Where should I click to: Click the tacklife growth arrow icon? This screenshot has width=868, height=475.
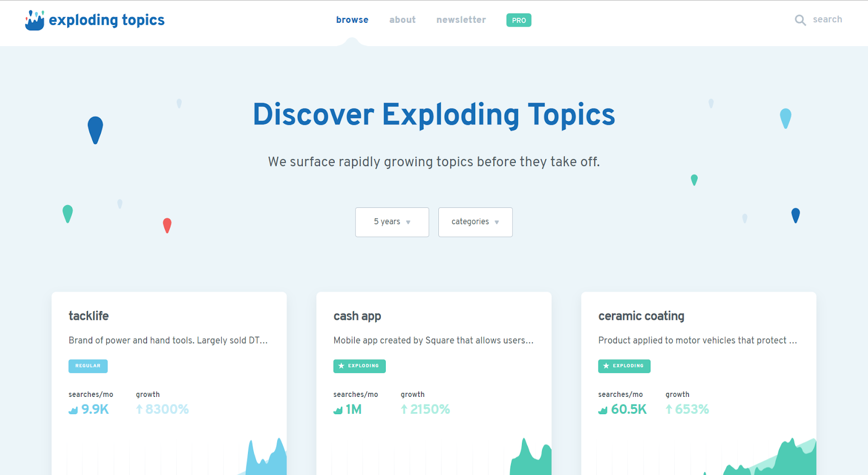point(139,409)
